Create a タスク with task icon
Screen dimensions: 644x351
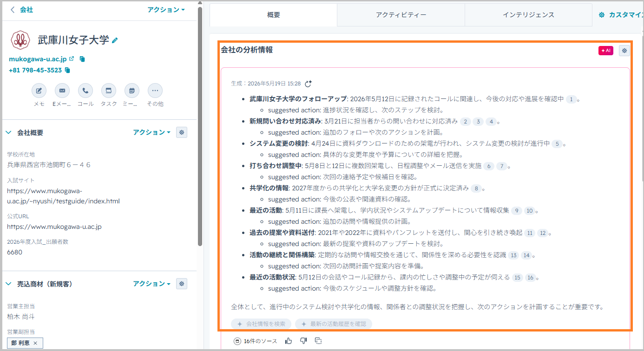(x=109, y=91)
